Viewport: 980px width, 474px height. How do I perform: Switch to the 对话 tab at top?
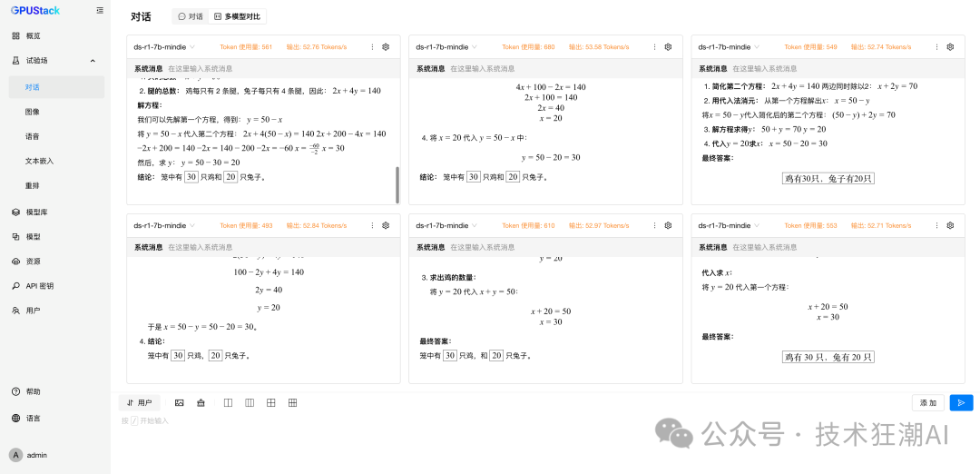point(191,16)
